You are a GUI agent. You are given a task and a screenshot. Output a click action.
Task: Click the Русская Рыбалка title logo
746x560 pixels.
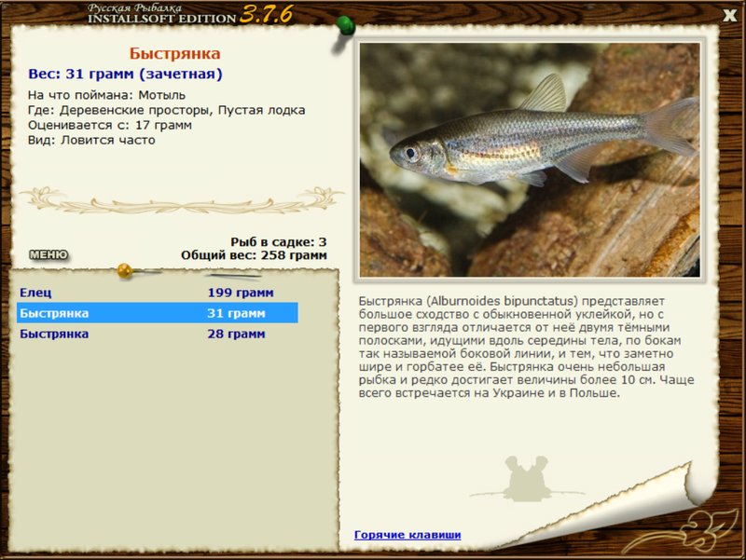click(161, 13)
